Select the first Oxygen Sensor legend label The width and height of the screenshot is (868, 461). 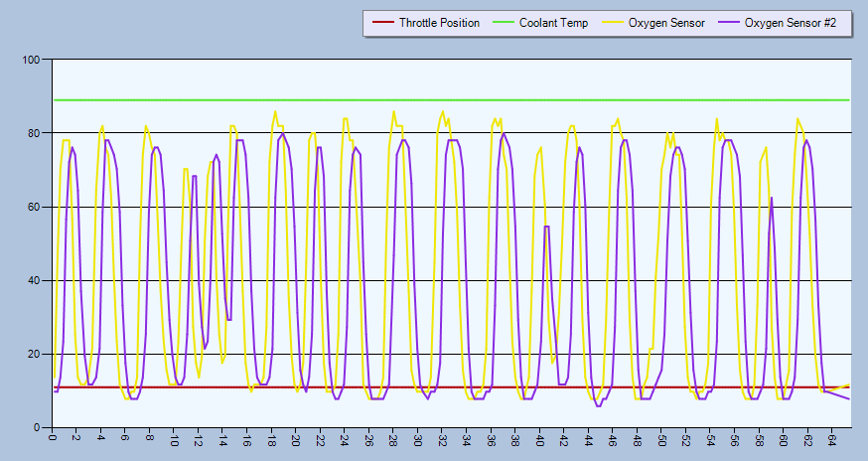pos(666,23)
